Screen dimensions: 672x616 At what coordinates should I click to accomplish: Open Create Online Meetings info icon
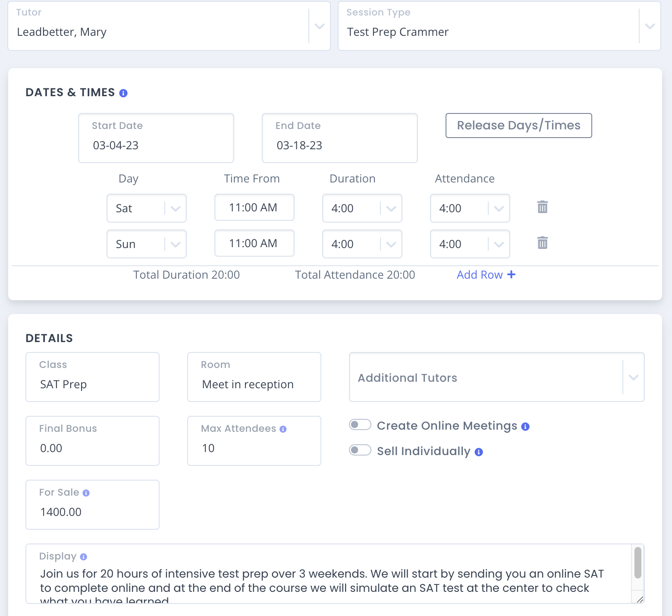point(525,427)
